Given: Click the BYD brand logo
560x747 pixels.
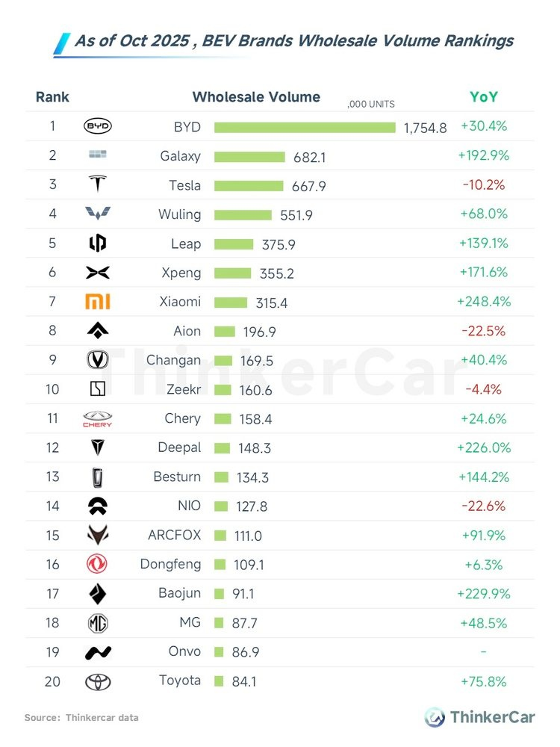Looking at the screenshot, I should click(98, 126).
